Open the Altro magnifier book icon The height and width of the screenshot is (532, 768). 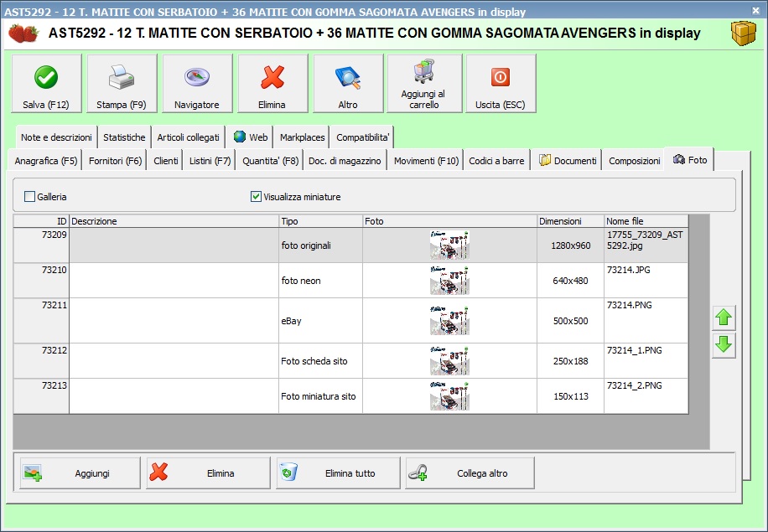(348, 77)
